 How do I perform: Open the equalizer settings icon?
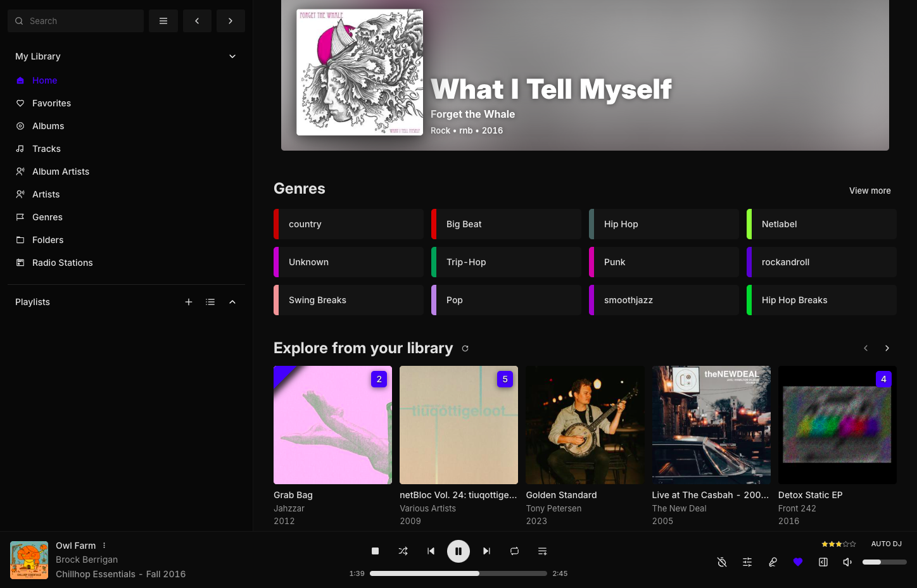point(747,562)
